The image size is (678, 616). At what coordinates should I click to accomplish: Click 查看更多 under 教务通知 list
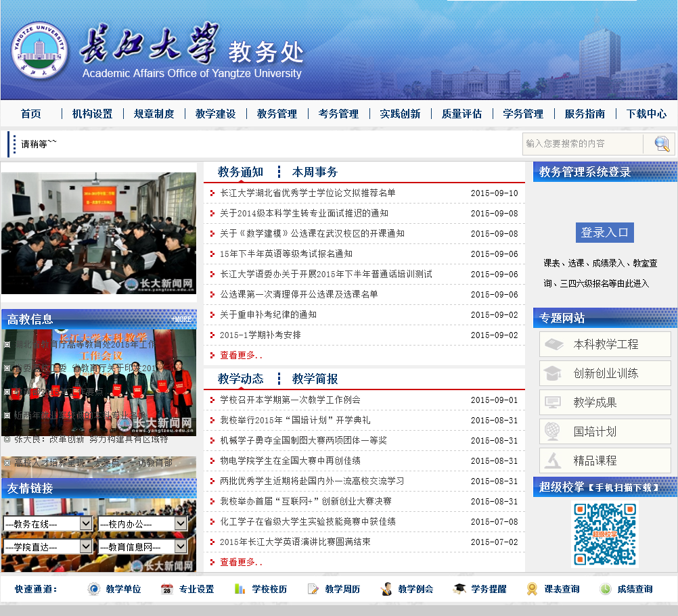tap(241, 355)
